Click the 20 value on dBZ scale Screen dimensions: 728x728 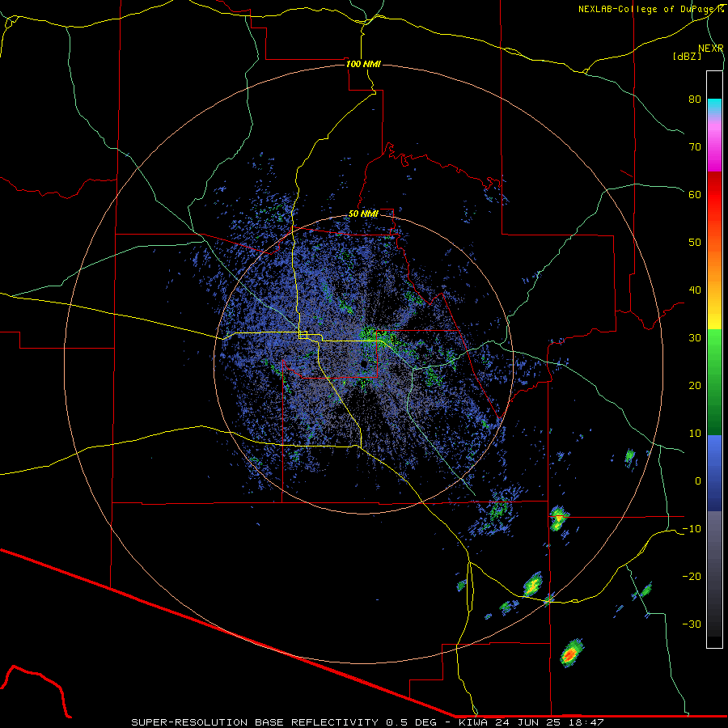point(695,385)
